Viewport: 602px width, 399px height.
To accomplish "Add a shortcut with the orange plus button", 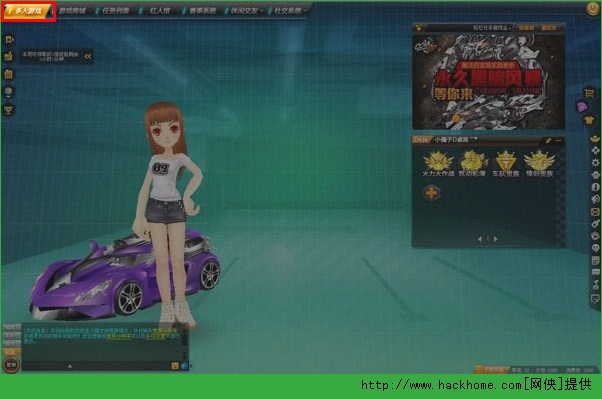I will 431,193.
